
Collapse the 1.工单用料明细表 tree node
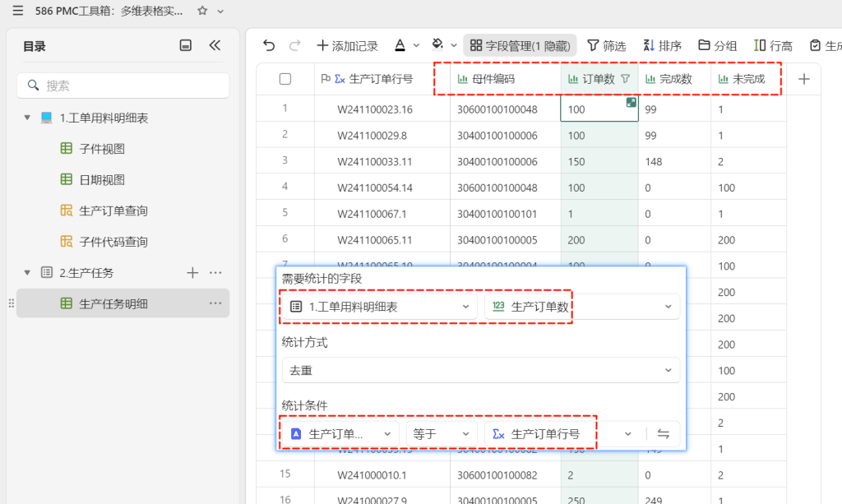pos(27,118)
